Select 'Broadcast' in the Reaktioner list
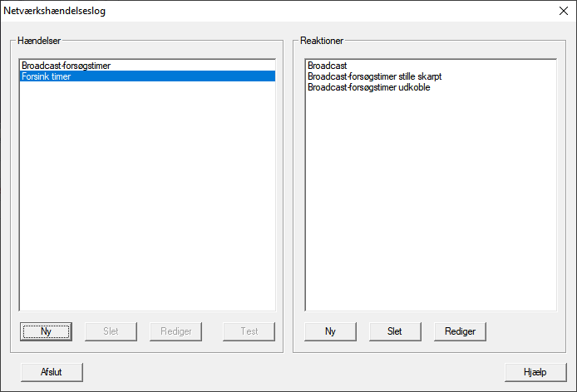Screen dimensions: 577x392 click(327, 65)
